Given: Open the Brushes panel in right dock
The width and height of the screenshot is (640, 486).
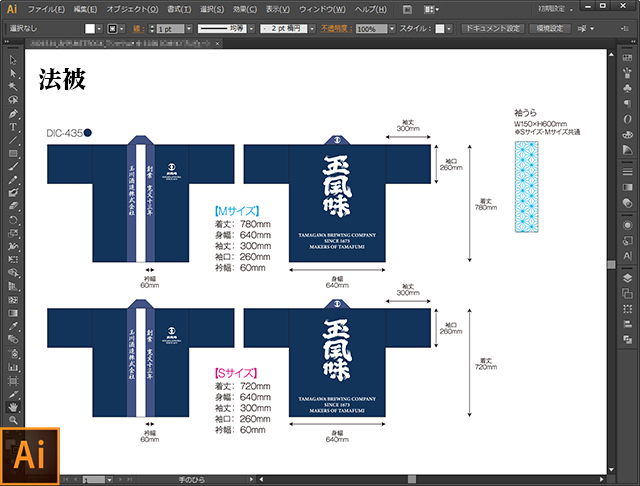Looking at the screenshot, I should click(x=627, y=73).
